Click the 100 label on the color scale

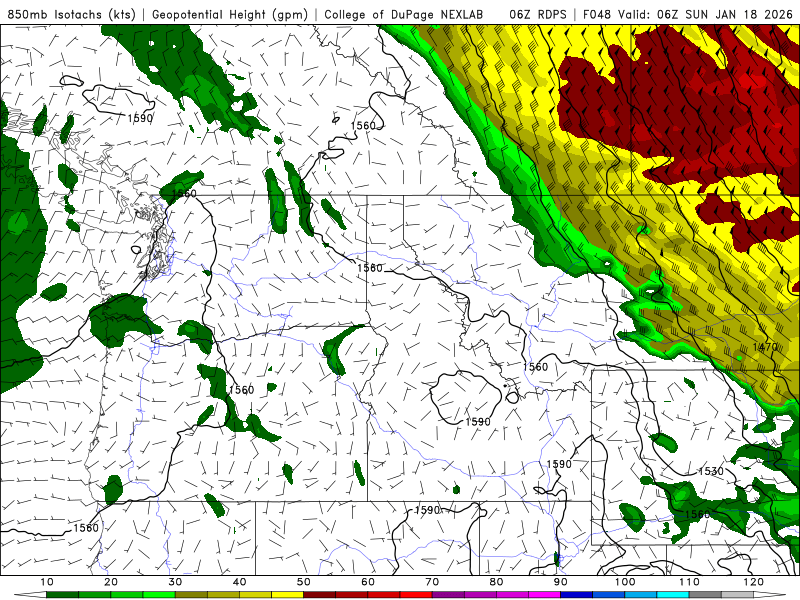click(625, 582)
